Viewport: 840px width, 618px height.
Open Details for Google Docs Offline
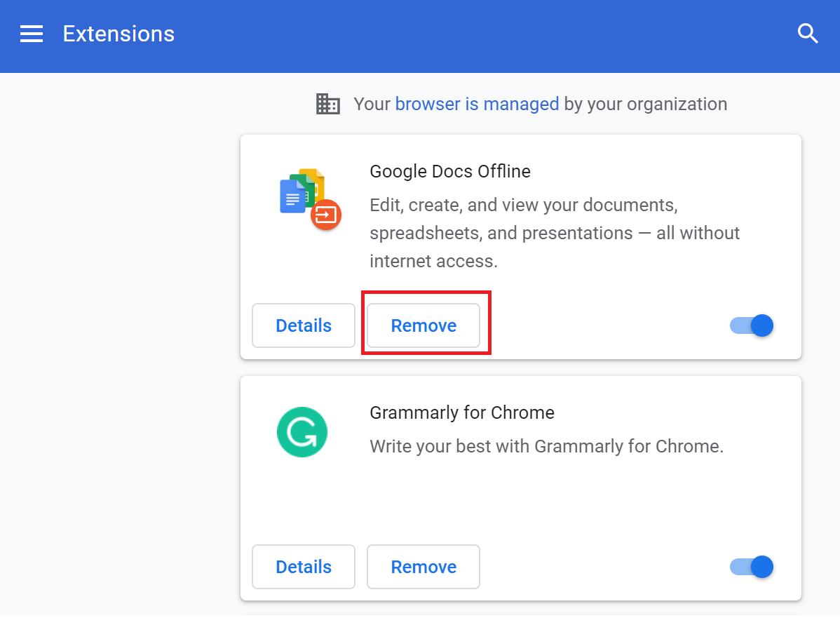304,325
